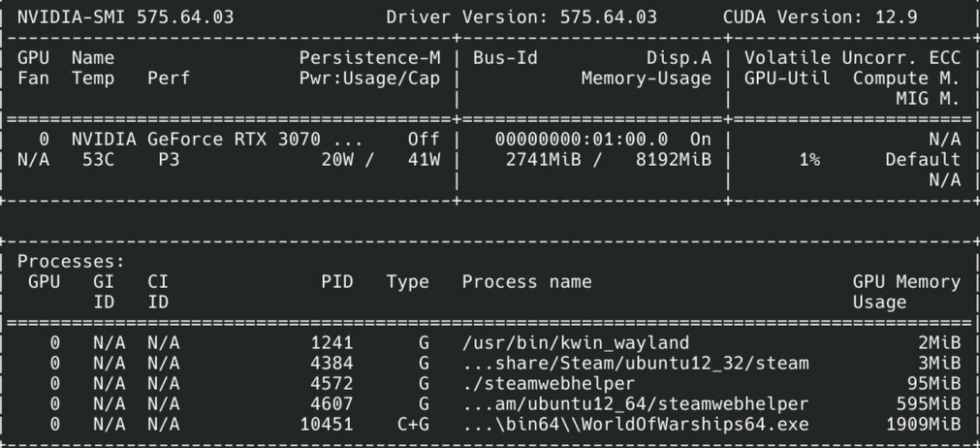
Task: Click the Default compute mode value
Action: (x=923, y=159)
